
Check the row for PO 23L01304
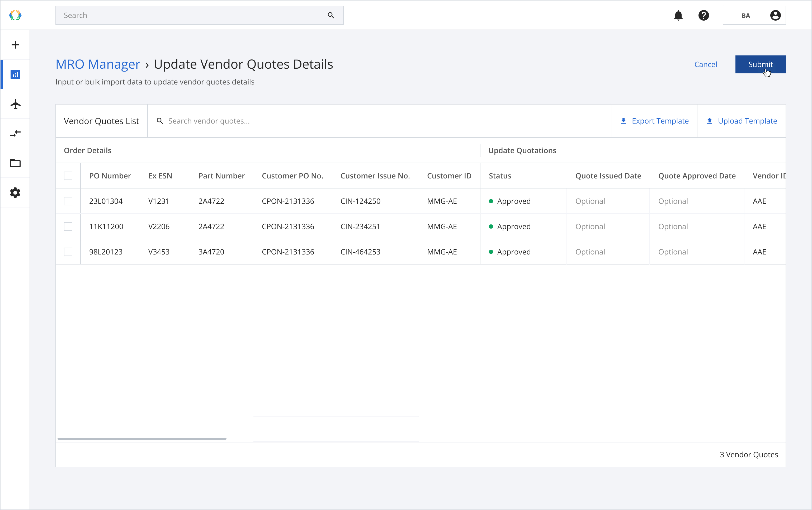[68, 201]
